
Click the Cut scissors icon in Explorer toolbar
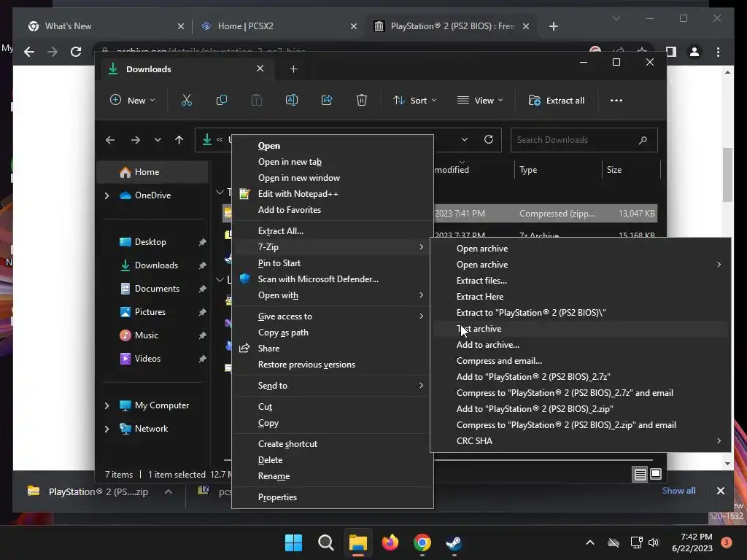click(x=186, y=101)
